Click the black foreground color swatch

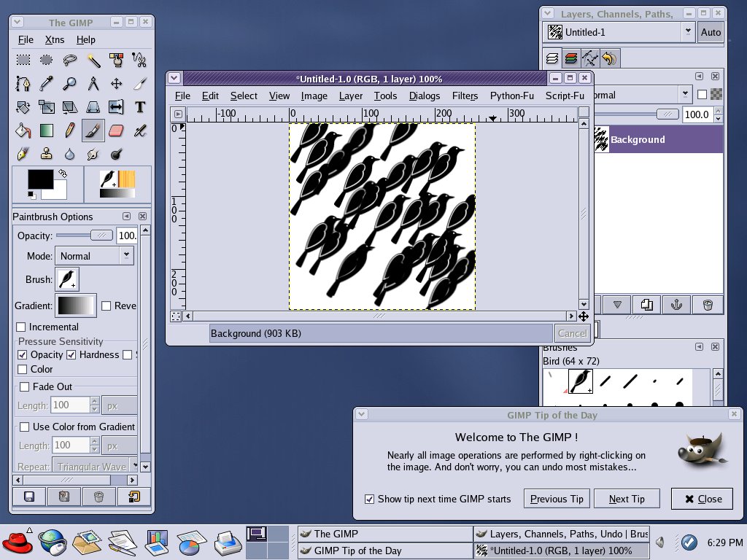click(x=40, y=179)
